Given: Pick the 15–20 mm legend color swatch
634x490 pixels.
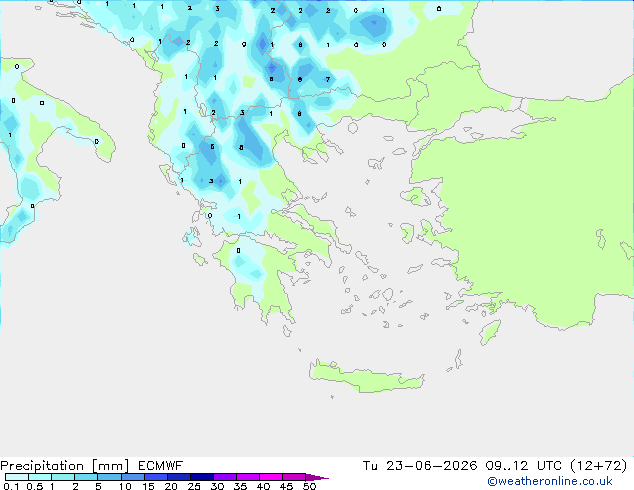Looking at the screenshot, I should coord(156,477).
